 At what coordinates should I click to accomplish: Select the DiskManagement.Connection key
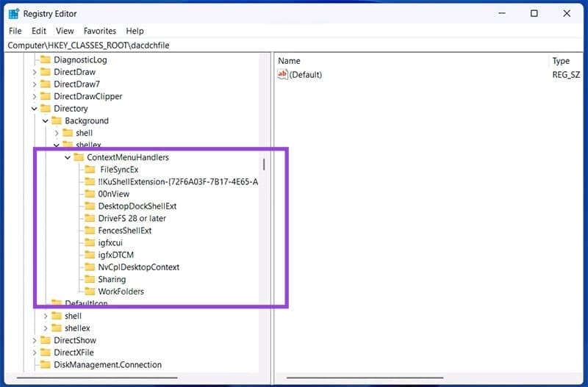tap(107, 365)
